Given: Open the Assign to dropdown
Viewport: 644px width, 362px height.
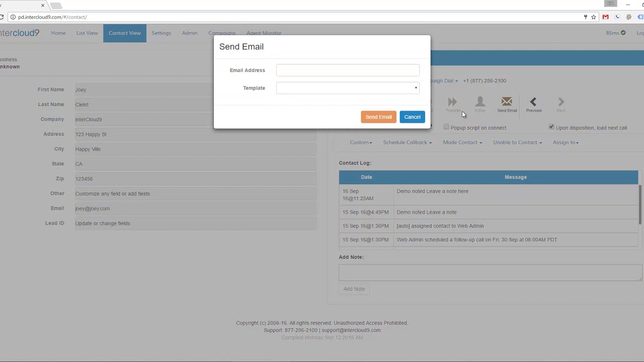Looking at the screenshot, I should 566,142.
